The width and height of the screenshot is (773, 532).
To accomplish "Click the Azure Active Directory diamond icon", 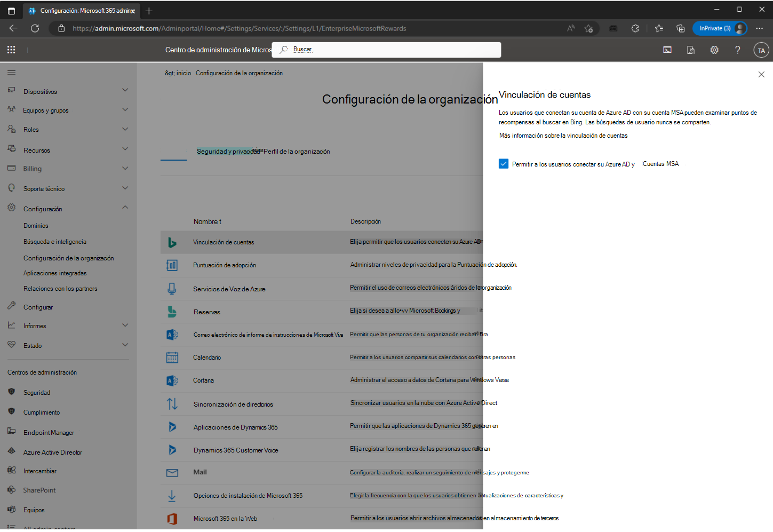I will pos(12,451).
